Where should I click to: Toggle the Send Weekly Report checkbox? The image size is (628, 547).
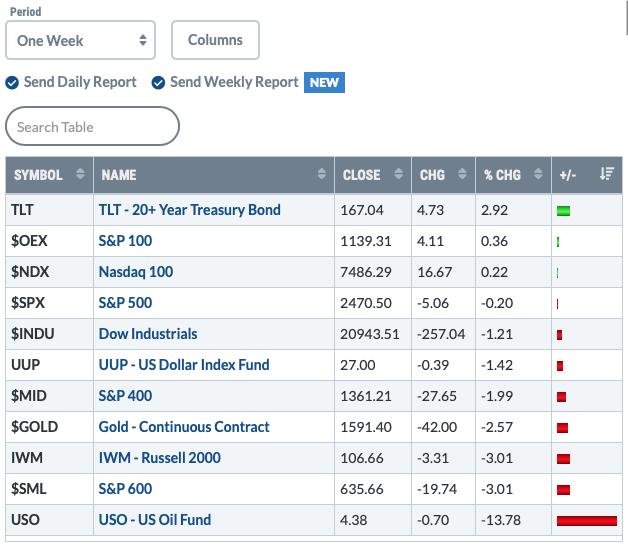click(x=158, y=83)
